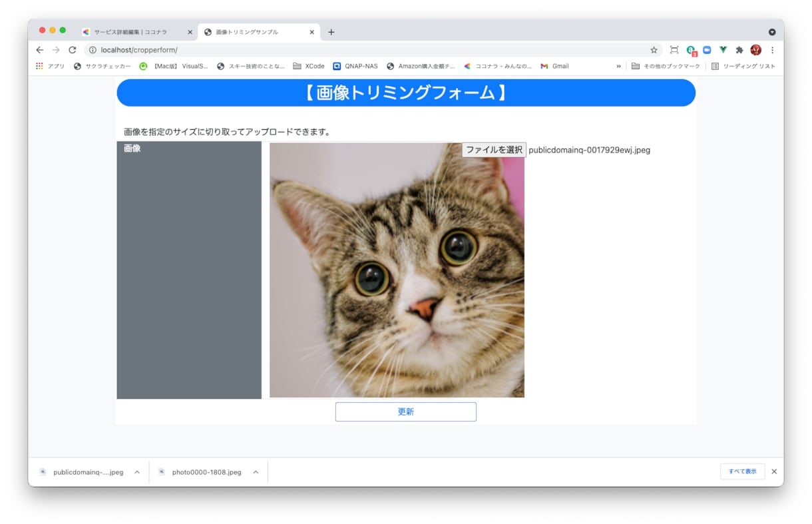
Task: Click the address bar URL localhost/cropperform/
Action: [x=139, y=50]
